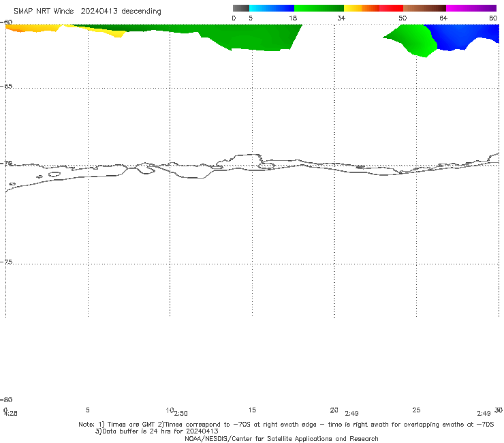Click the '2:49' time label beside longitude 30
Viewport: 504px width, 443px height.
[484, 414]
